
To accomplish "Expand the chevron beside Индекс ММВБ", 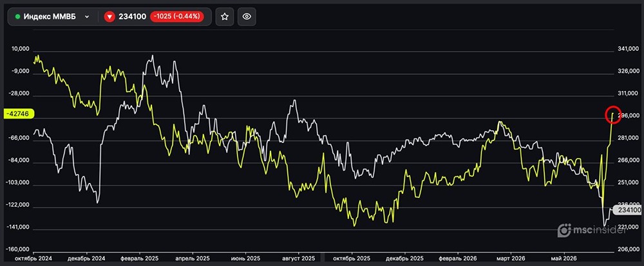I will coord(87,17).
